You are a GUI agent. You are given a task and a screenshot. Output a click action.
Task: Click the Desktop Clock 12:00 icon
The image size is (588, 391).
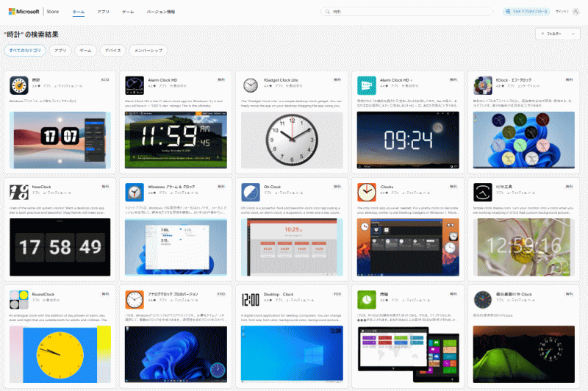tap(250, 299)
